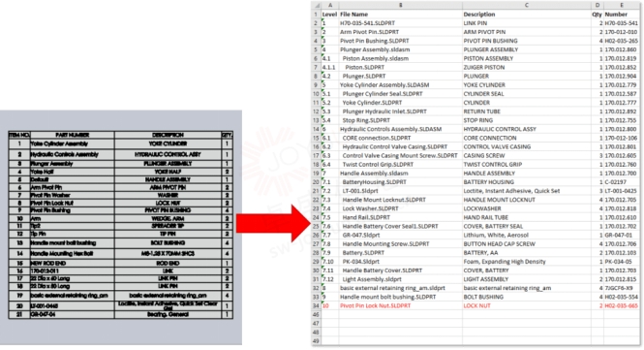This screenshot has width=644, height=350.
Task: Select cell 'Handle Mount Locknut.SLDPRT'
Action: click(401, 200)
